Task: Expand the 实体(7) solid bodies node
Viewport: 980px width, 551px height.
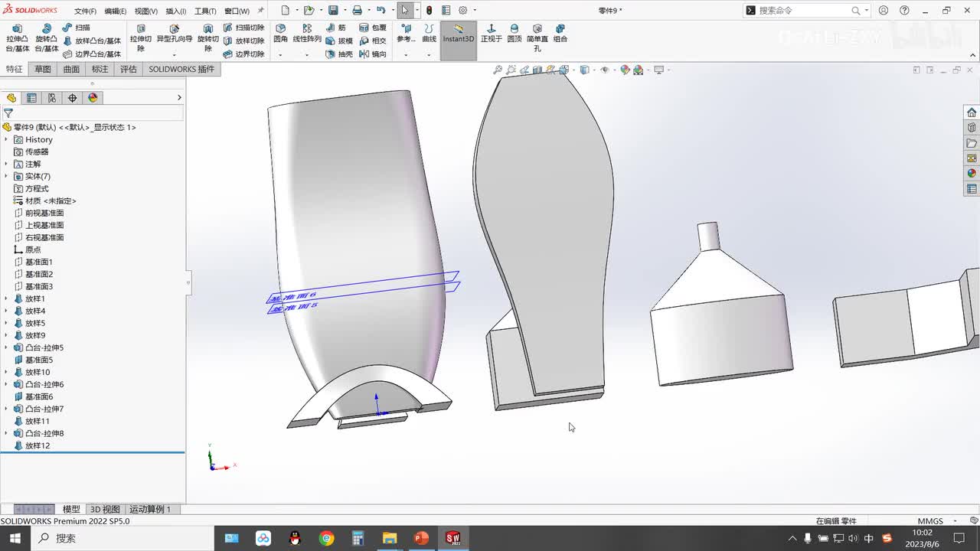Action: point(6,177)
